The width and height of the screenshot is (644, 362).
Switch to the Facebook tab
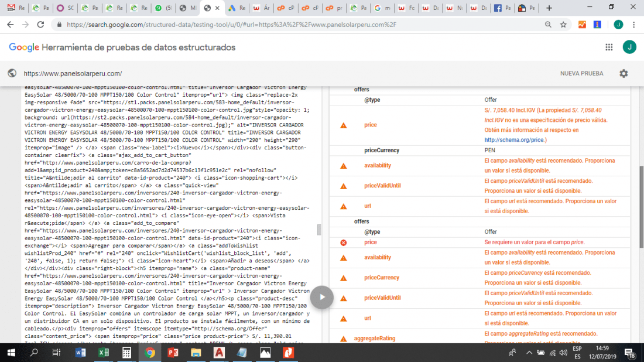point(502,8)
